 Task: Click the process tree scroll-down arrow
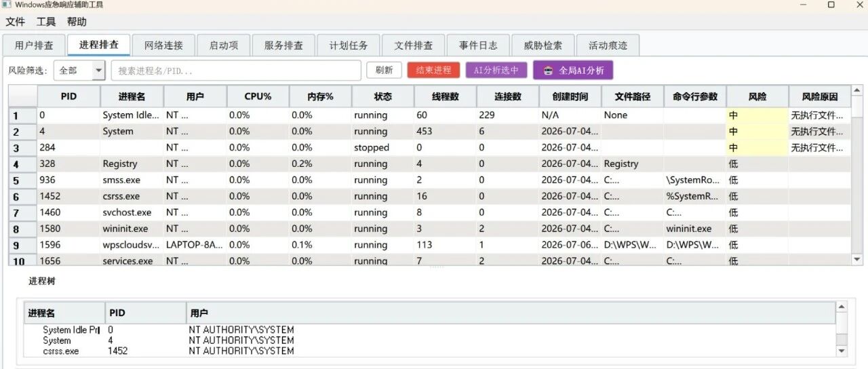[842, 351]
